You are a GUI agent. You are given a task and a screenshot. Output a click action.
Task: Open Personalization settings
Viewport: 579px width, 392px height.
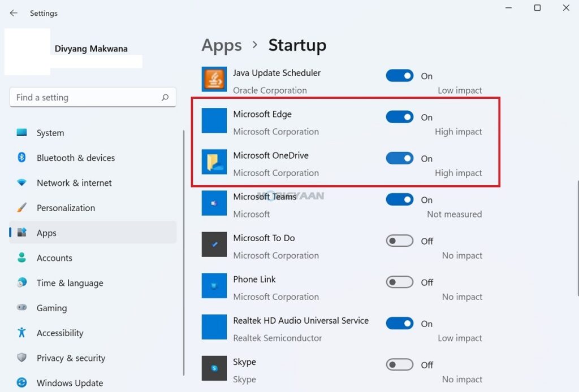pyautogui.click(x=93, y=208)
